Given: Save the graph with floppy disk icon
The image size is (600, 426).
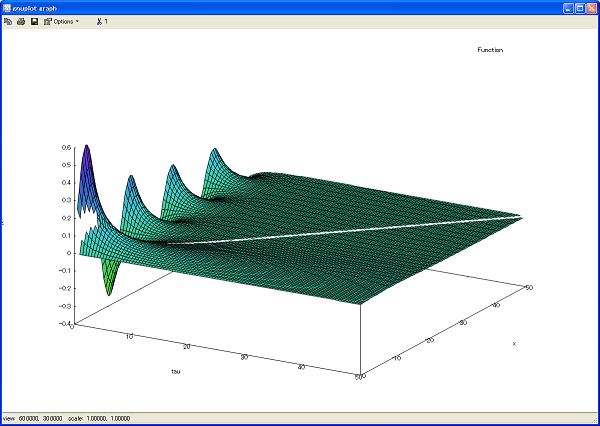Looking at the screenshot, I should pos(34,22).
